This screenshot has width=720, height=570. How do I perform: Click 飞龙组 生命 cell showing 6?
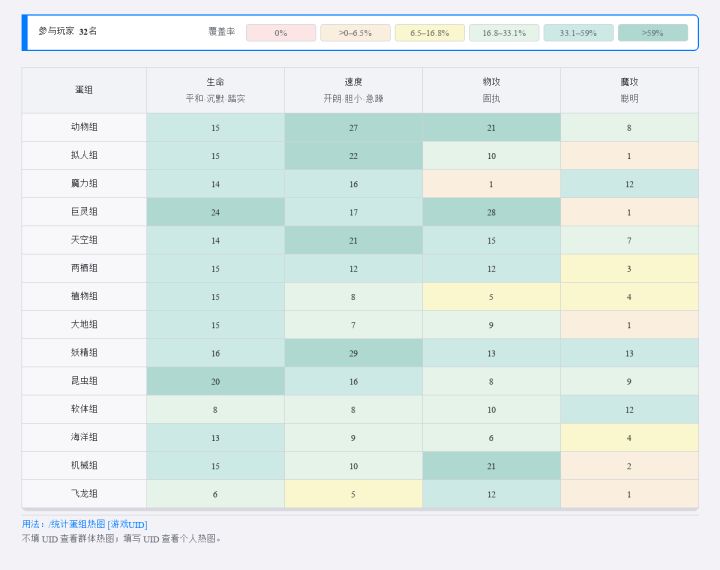pos(215,494)
